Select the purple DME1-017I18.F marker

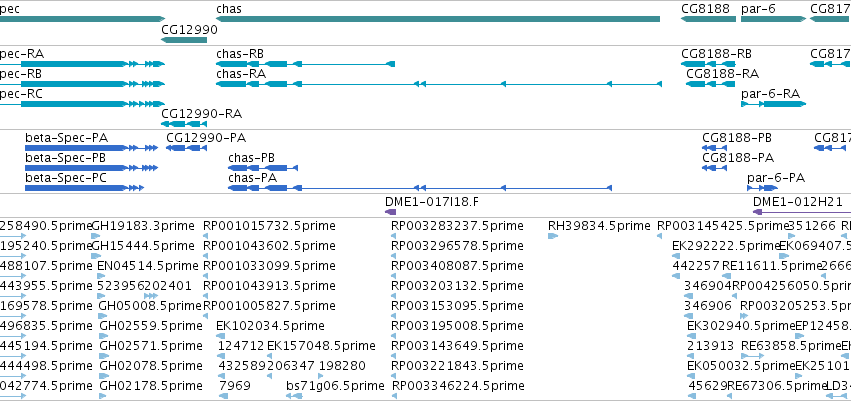[390, 212]
